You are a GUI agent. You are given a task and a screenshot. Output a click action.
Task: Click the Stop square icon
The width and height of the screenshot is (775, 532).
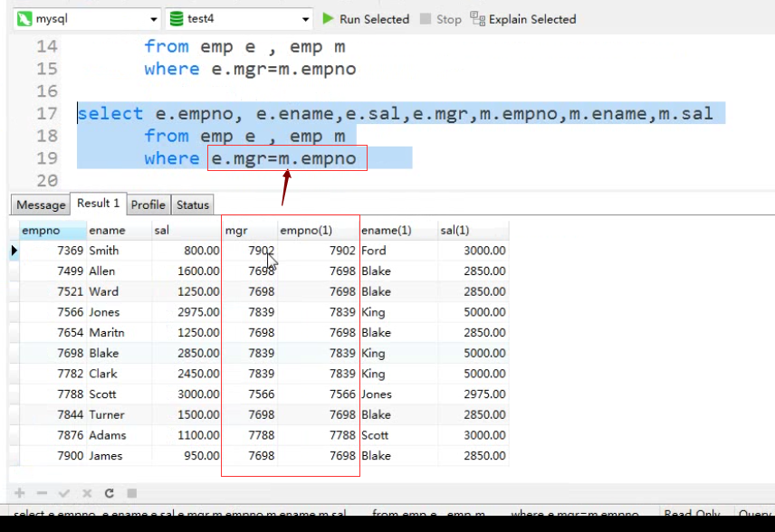pos(425,19)
